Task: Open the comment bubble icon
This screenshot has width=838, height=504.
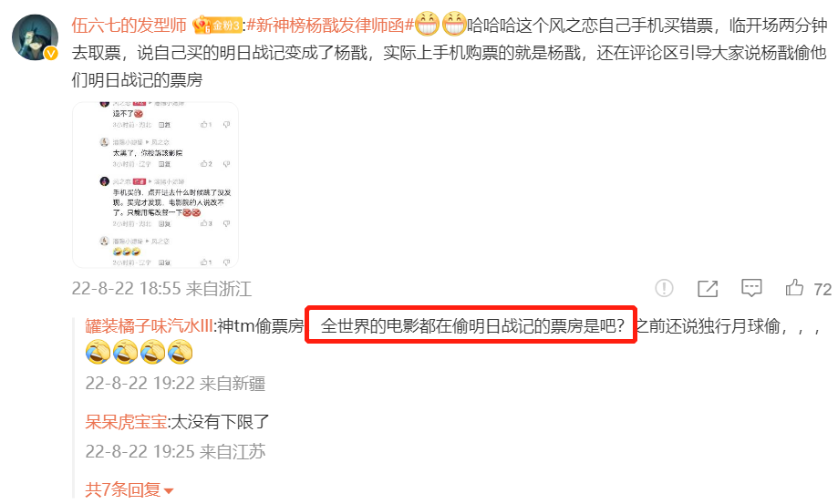Action: coord(750,288)
